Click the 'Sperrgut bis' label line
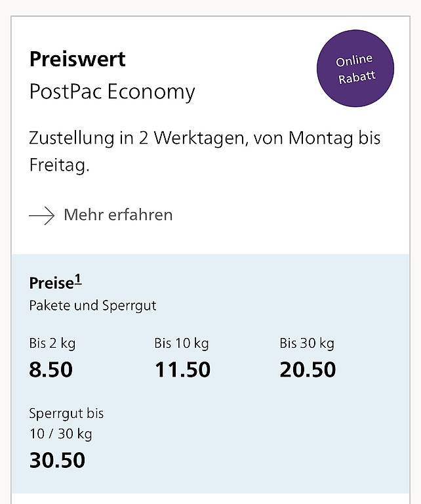 click(66, 414)
